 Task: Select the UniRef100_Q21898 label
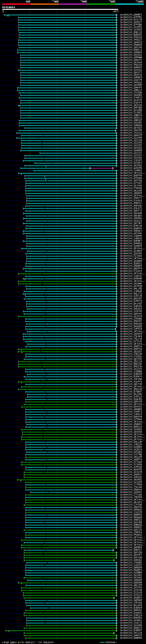point(131,625)
